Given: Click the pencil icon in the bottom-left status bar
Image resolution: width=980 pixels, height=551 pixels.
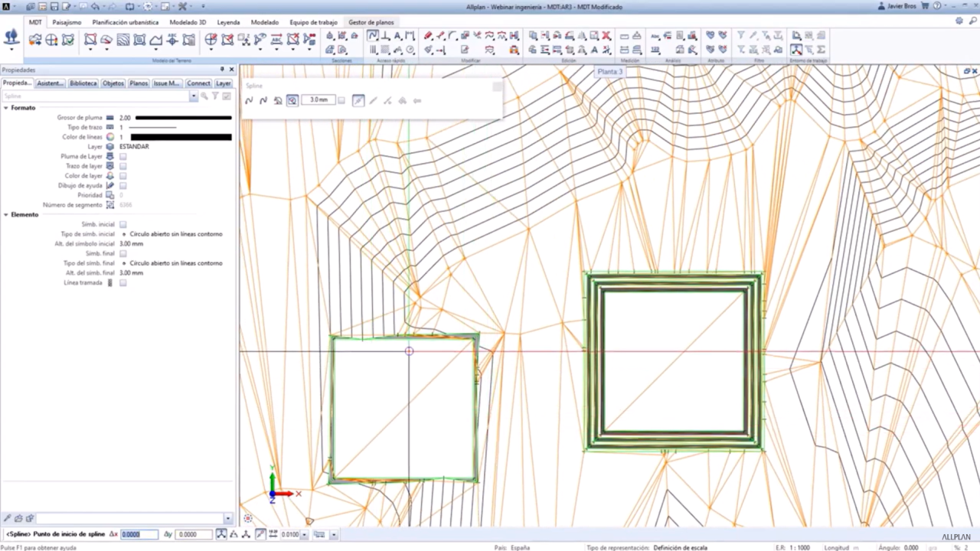Looking at the screenshot, I should click(6, 519).
